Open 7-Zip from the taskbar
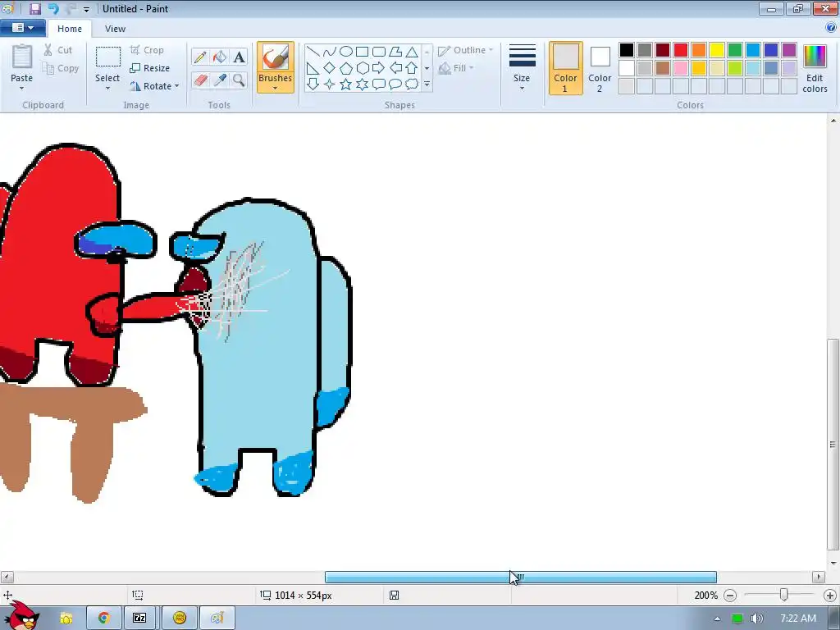Viewport: 840px width, 630px height. 139,619
